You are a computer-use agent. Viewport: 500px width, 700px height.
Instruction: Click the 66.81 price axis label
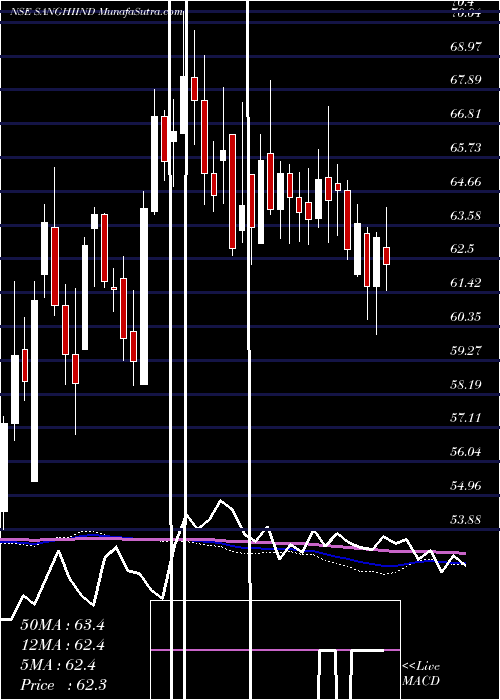point(466,114)
